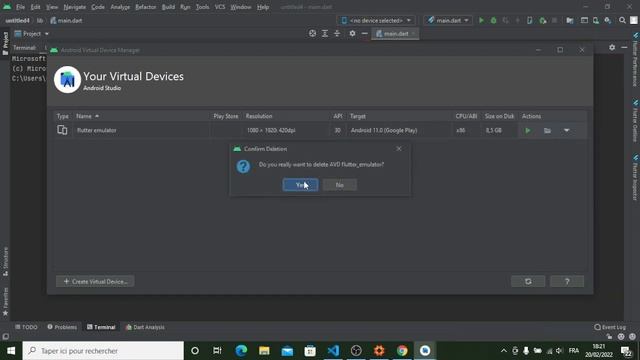Click the taskbar search field
The height and width of the screenshot is (360, 640).
103,351
